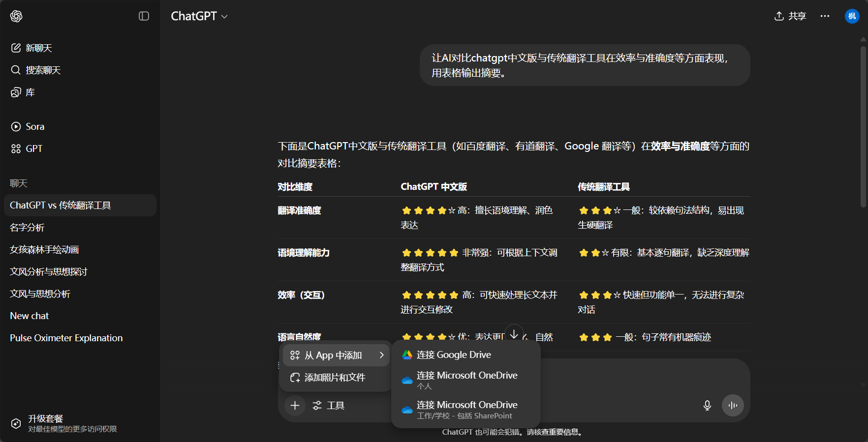Viewport: 868px width, 442px height.
Task: Click the upgrade plan badge icon
Action: pos(16,423)
